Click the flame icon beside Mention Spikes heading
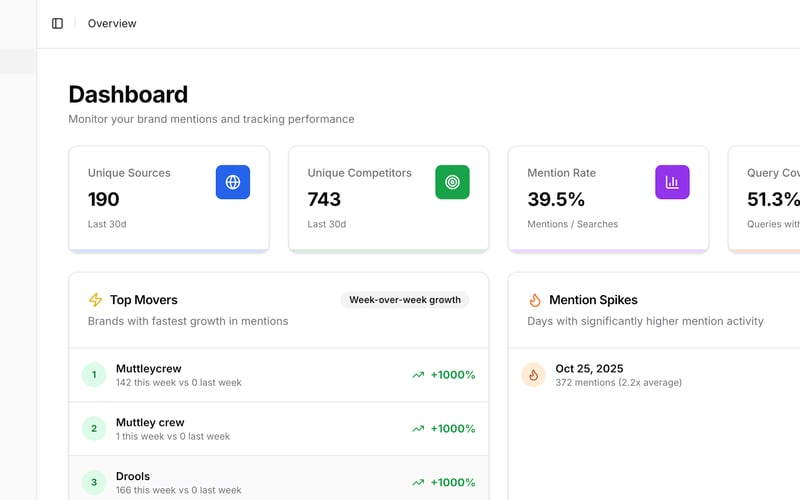800x500 pixels. tap(535, 300)
